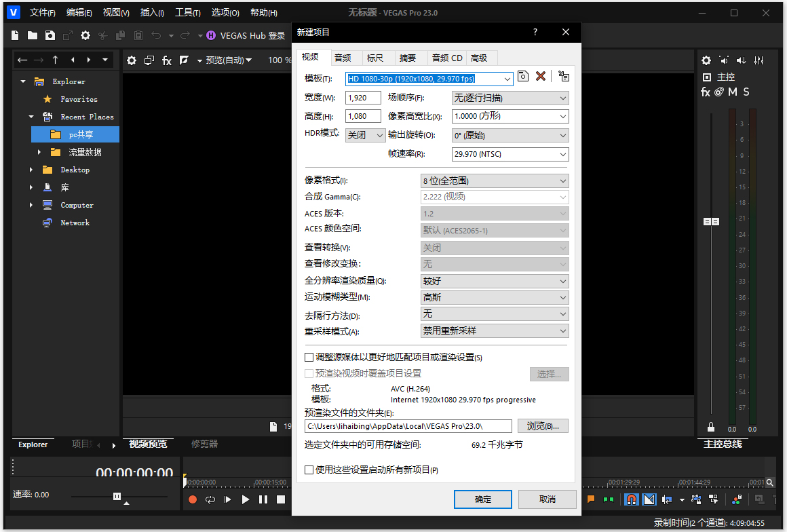Expand the Desktop folder in Explorer tree
Image resolution: width=787 pixels, height=532 pixels.
click(31, 170)
